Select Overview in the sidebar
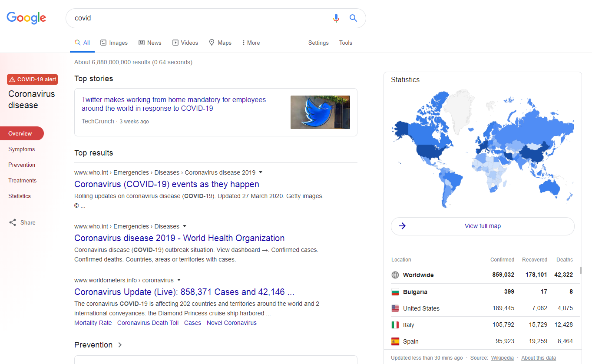This screenshot has width=592, height=364. [22, 133]
